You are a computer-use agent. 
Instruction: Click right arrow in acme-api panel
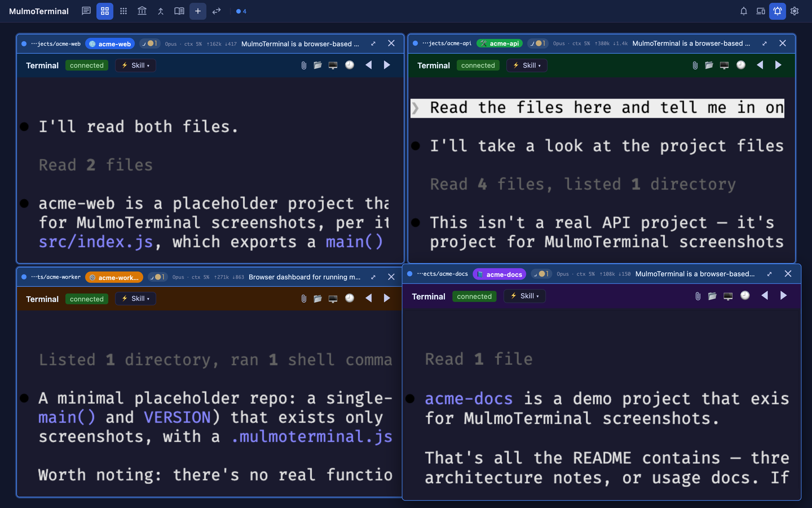click(778, 65)
